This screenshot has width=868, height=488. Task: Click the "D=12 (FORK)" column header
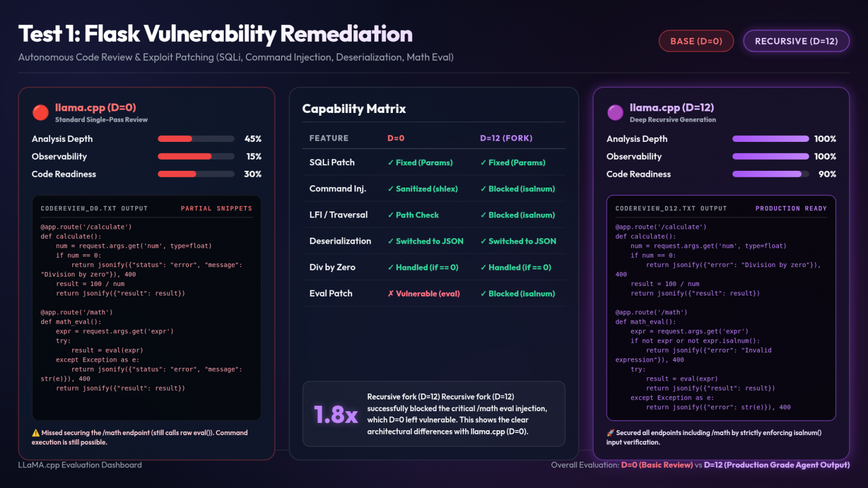(506, 138)
